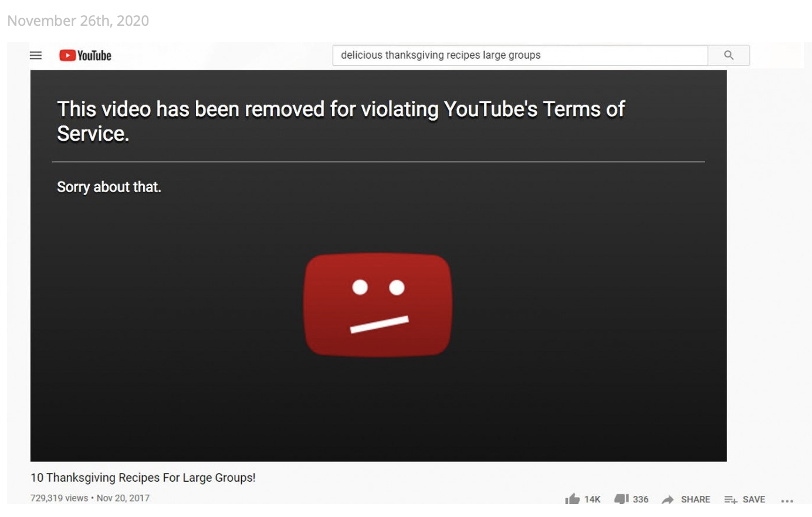Click the 14K likes count
This screenshot has width=812, height=517.
coord(592,499)
